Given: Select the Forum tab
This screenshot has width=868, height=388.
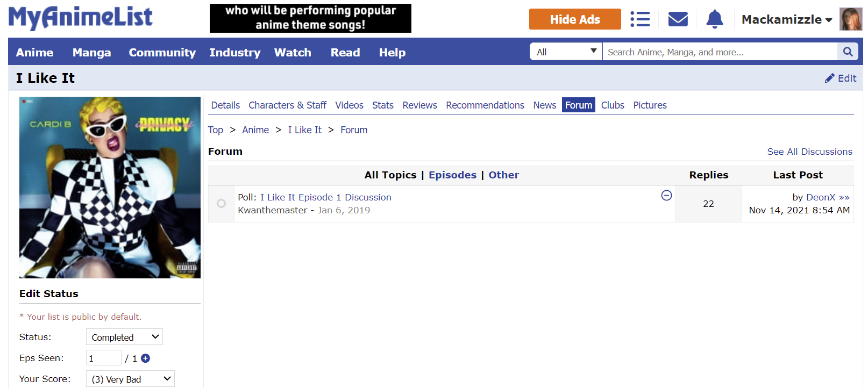Looking at the screenshot, I should point(579,105).
